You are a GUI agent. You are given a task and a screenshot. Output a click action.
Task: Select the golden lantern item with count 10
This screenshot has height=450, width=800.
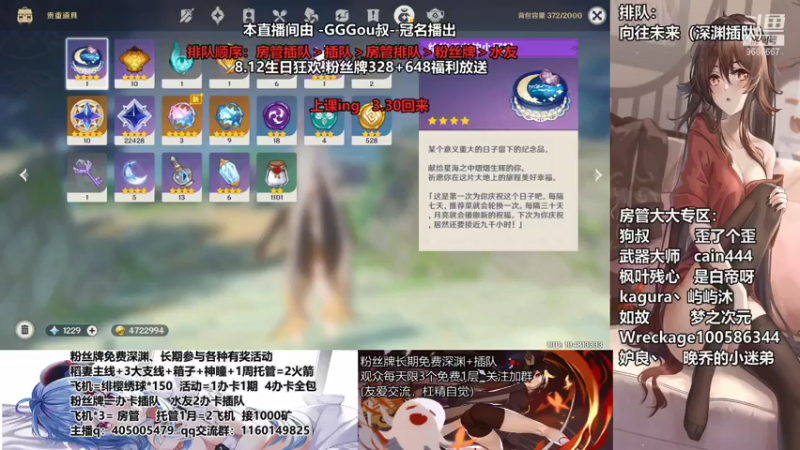tap(134, 64)
